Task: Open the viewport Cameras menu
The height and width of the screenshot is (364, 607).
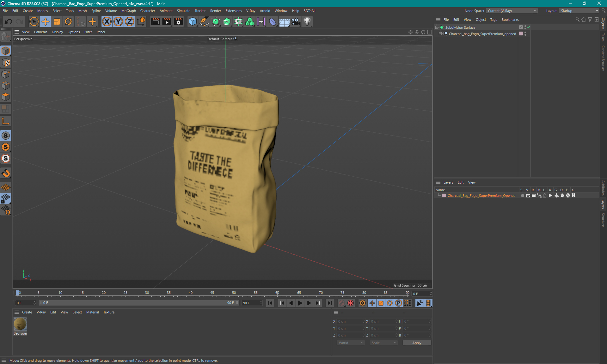Action: coord(40,32)
